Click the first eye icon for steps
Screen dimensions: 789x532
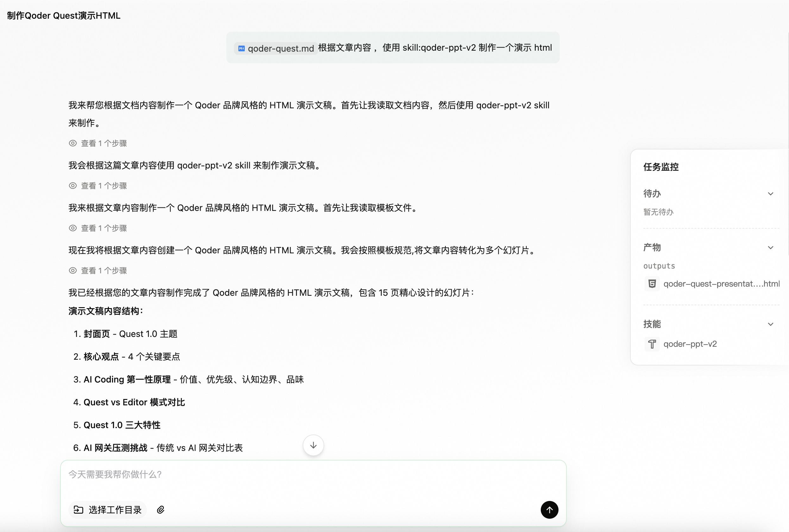point(73,143)
